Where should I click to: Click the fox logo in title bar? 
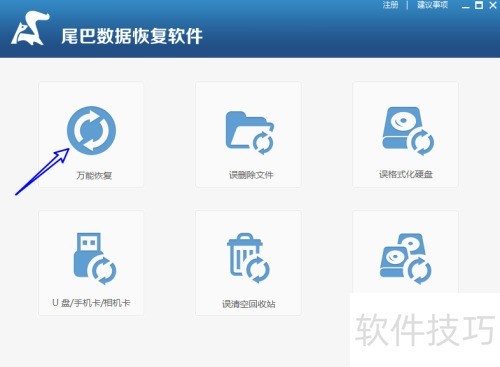[x=30, y=29]
